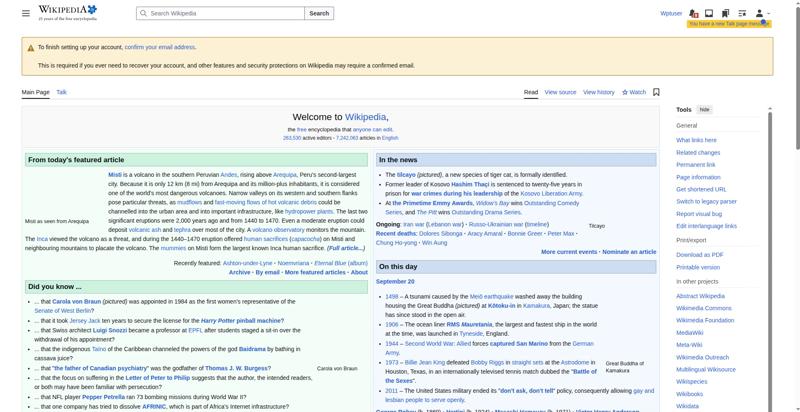The image size is (800, 412).
Task: Click Switch to legacy parser
Action: coord(706,201)
